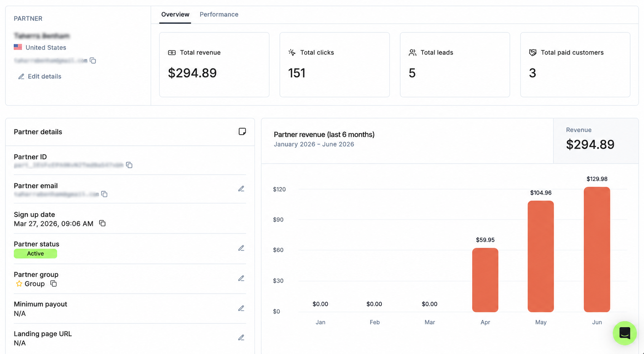Click the Partner revenue (last 6 months) title
This screenshot has height=354, width=644.
tap(324, 134)
